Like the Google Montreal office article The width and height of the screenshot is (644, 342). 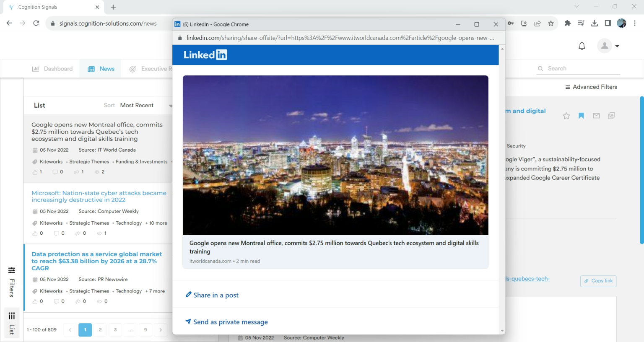pyautogui.click(x=35, y=172)
